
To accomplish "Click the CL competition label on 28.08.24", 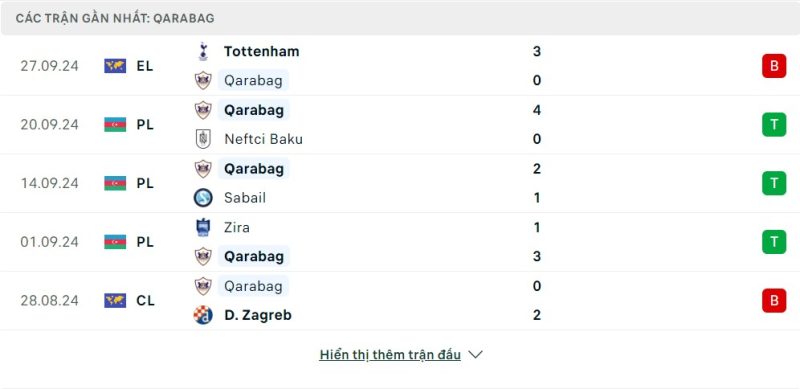I will click(145, 301).
